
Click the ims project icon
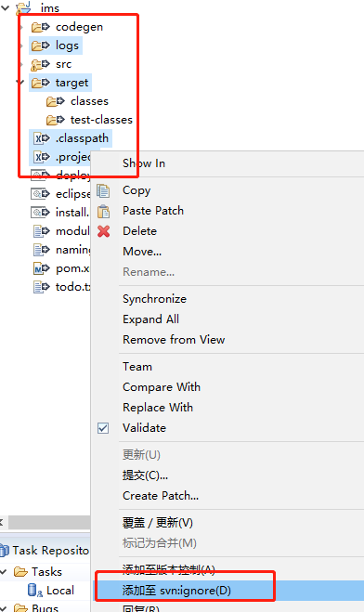(x=23, y=7)
